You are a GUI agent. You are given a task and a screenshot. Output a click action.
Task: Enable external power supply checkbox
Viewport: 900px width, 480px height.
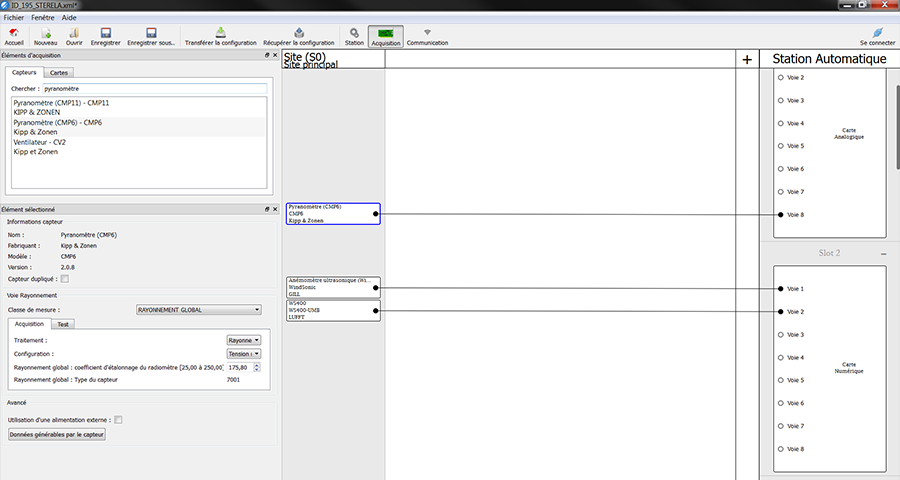119,420
